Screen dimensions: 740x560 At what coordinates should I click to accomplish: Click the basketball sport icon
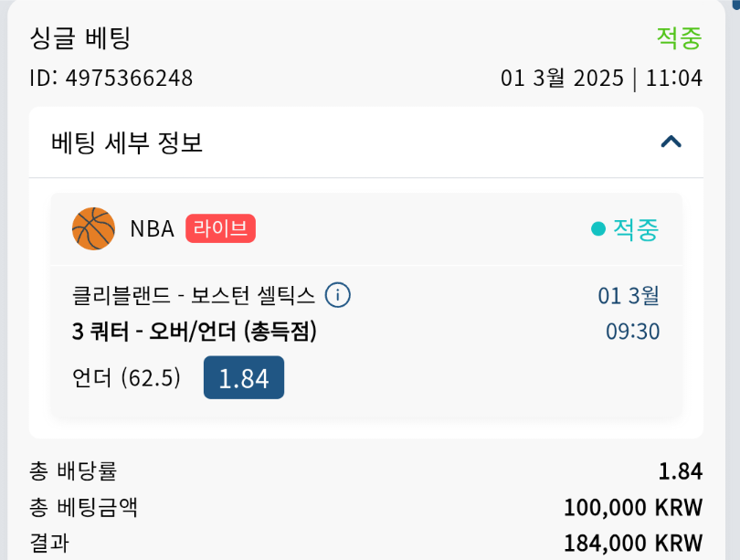[x=93, y=228]
